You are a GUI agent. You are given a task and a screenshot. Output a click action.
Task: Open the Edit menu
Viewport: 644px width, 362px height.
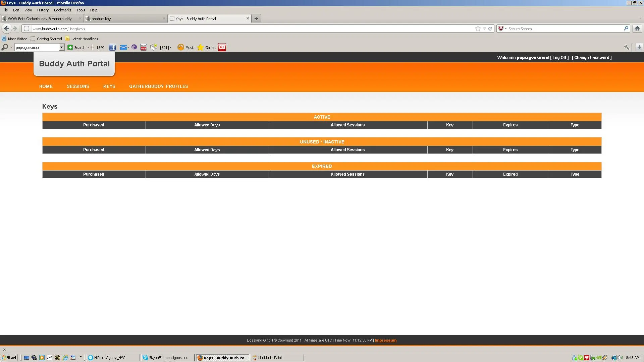[16, 10]
